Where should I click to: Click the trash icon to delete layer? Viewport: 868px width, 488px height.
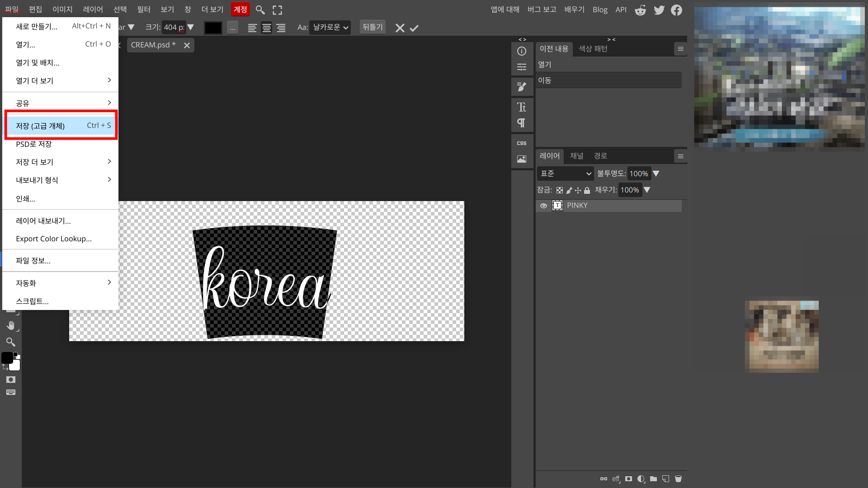678,479
